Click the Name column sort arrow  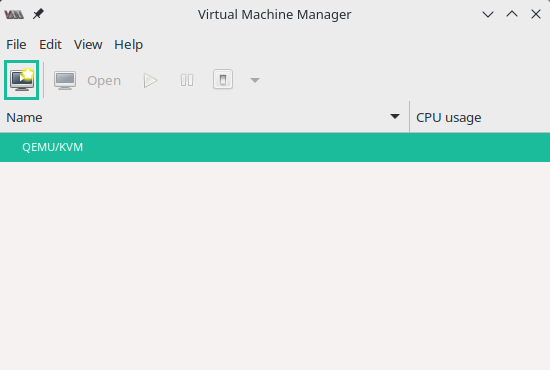(395, 116)
